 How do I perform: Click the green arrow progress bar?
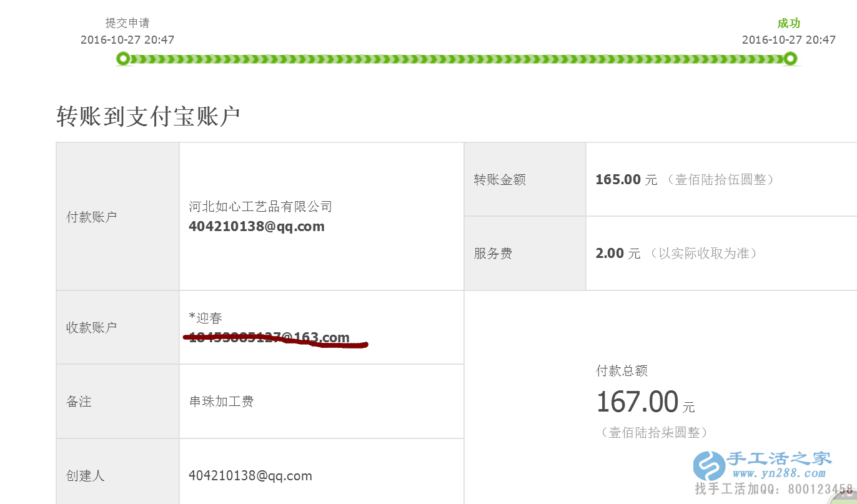click(x=456, y=59)
